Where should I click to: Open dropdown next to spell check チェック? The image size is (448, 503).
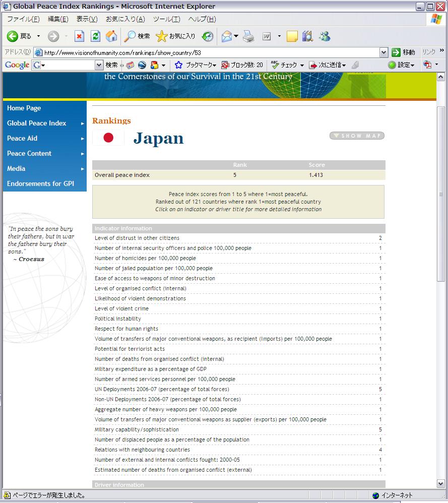(302, 66)
